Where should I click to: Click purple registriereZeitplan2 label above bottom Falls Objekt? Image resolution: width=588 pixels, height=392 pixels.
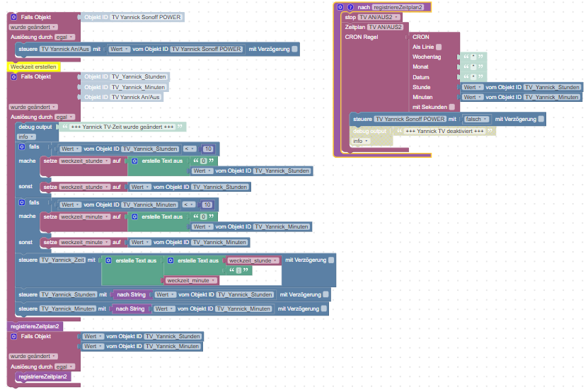35,326
